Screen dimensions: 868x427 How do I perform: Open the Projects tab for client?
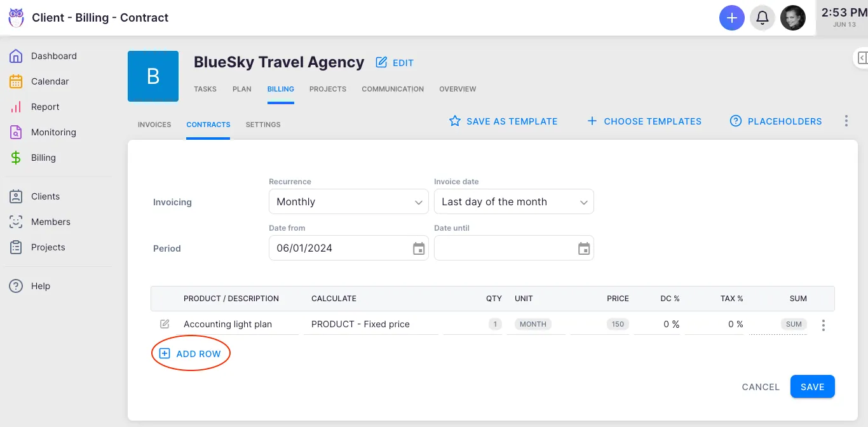tap(328, 89)
